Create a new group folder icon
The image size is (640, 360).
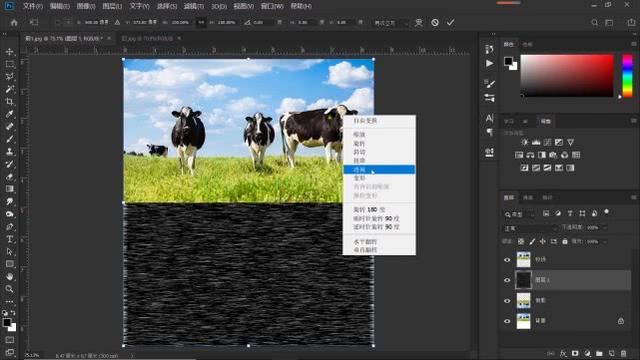(599, 353)
